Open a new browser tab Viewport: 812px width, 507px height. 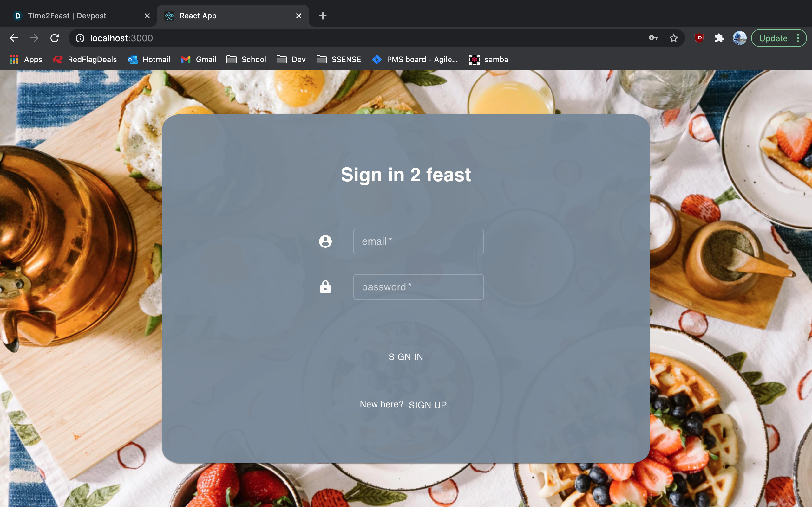323,16
